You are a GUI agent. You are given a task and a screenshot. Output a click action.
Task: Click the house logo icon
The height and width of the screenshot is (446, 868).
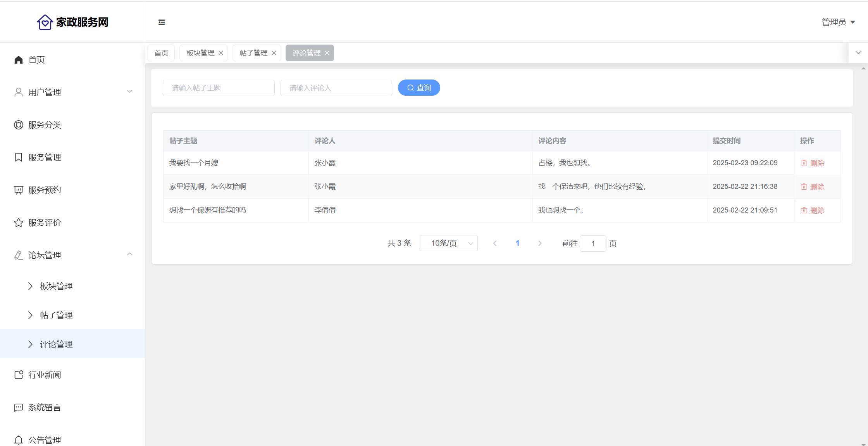coord(45,22)
